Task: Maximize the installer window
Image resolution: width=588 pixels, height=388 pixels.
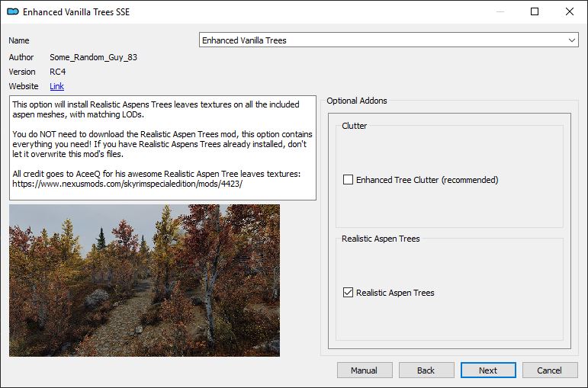Action: click(x=535, y=11)
